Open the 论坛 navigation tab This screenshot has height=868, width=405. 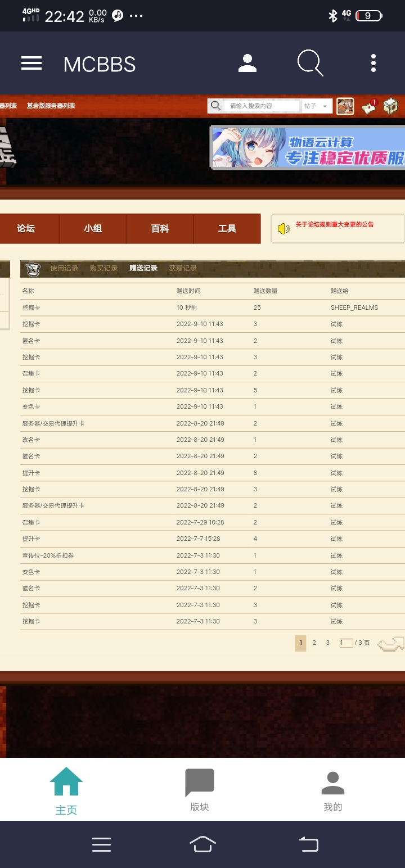pos(26,228)
